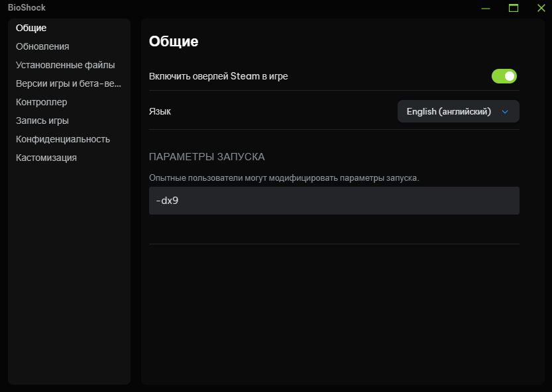Open the Запись игры section
Image resolution: width=552 pixels, height=392 pixels.
click(x=42, y=121)
